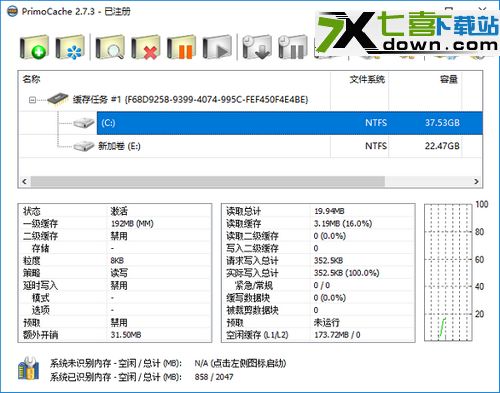The height and width of the screenshot is (393, 500).
Task: Click the memory management icon at bottom left
Action: click(x=29, y=369)
